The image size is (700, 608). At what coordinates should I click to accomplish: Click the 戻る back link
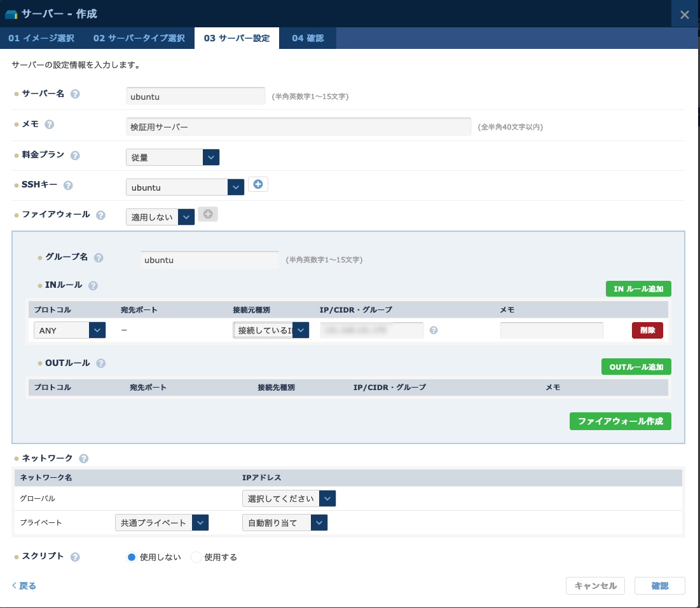(24, 586)
